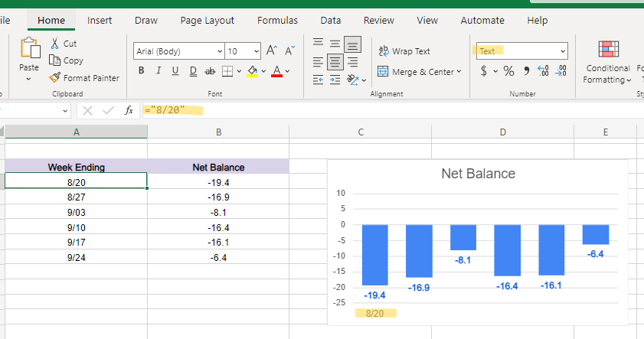Click the Paste clipboard icon
Screen dimensions: 644x339
pos(31,47)
